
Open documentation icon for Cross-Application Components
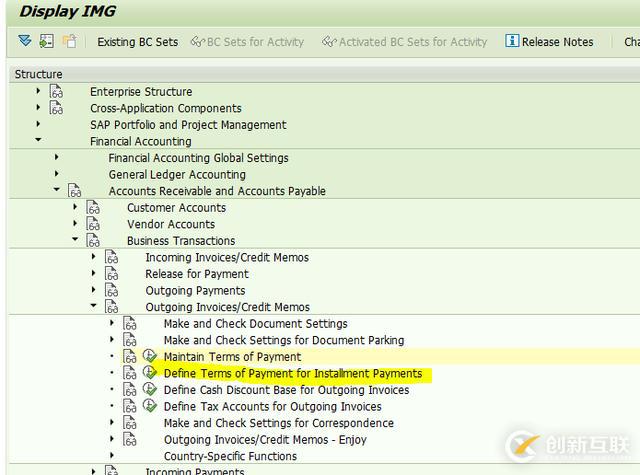coord(56,108)
